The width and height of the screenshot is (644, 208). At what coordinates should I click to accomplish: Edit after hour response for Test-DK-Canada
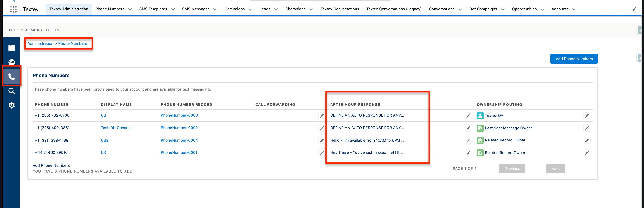pyautogui.click(x=468, y=128)
